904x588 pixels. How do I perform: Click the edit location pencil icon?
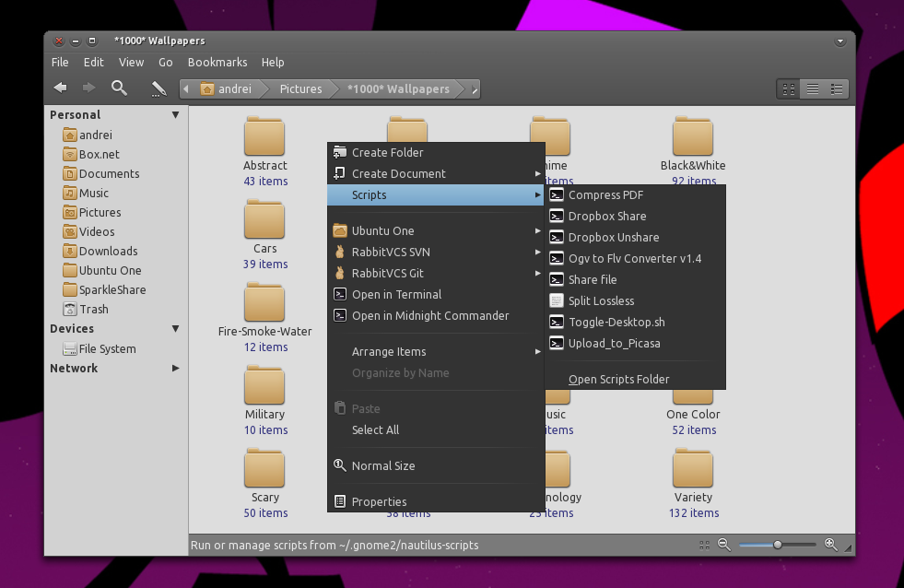pos(158,88)
